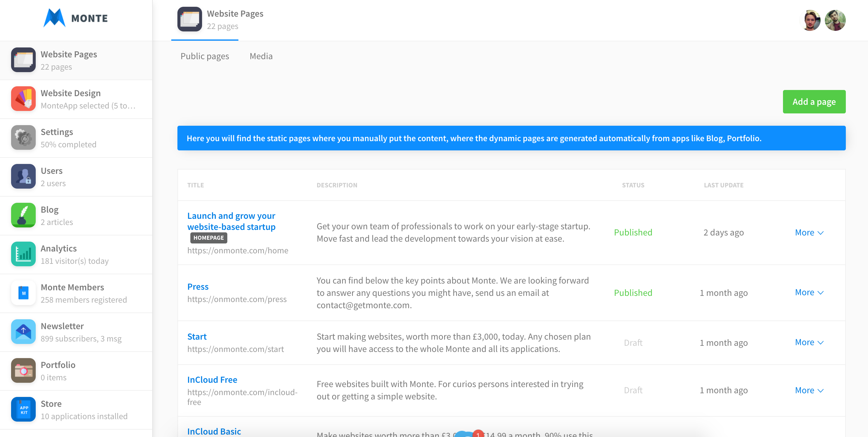Viewport: 868px width, 437px height.
Task: Click the https://onmonte.com/home URL
Action: pyautogui.click(x=238, y=251)
